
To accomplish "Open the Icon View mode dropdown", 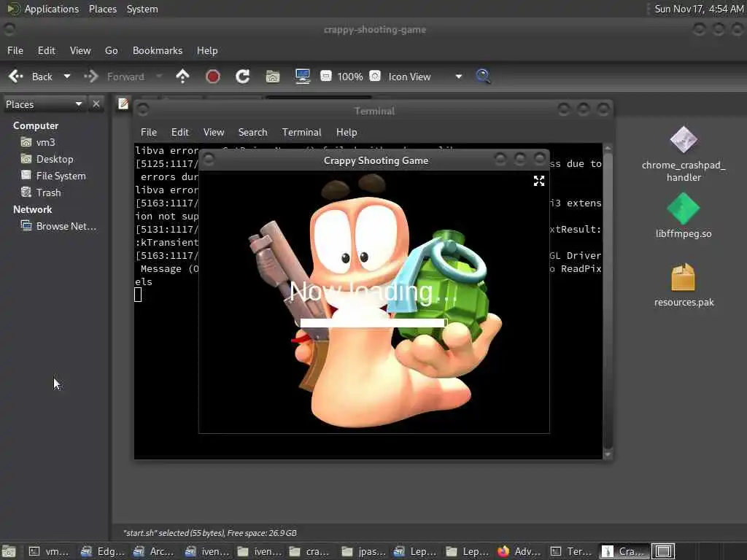I will click(x=425, y=77).
